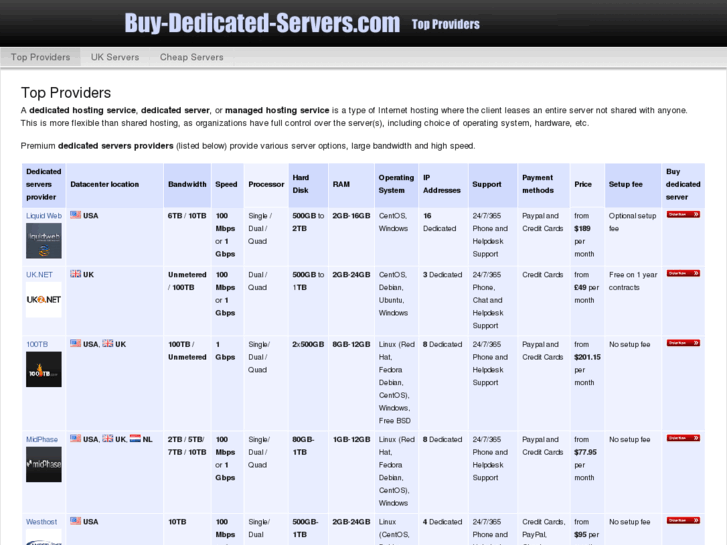
Task: Click the Operating System column header
Action: pos(396,184)
